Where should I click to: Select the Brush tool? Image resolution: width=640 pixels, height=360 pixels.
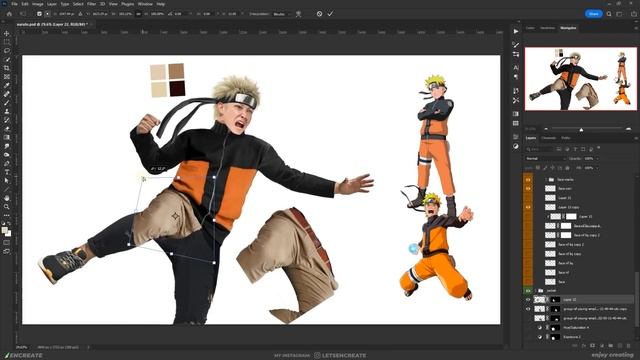coord(7,102)
